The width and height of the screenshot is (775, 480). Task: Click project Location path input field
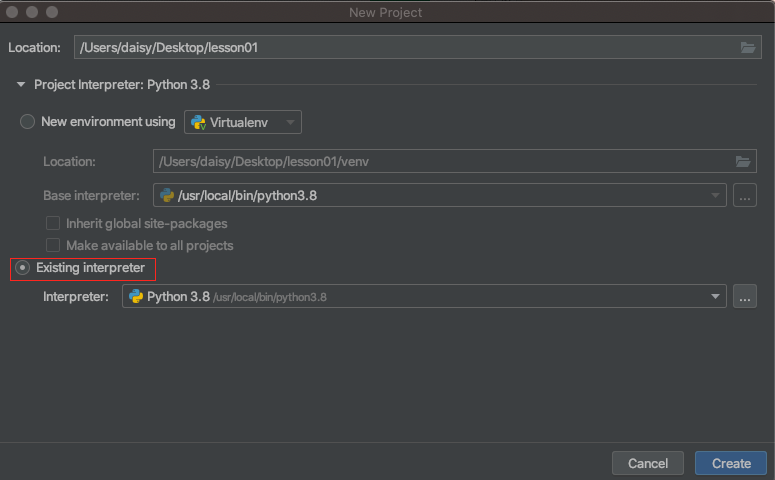(x=418, y=47)
